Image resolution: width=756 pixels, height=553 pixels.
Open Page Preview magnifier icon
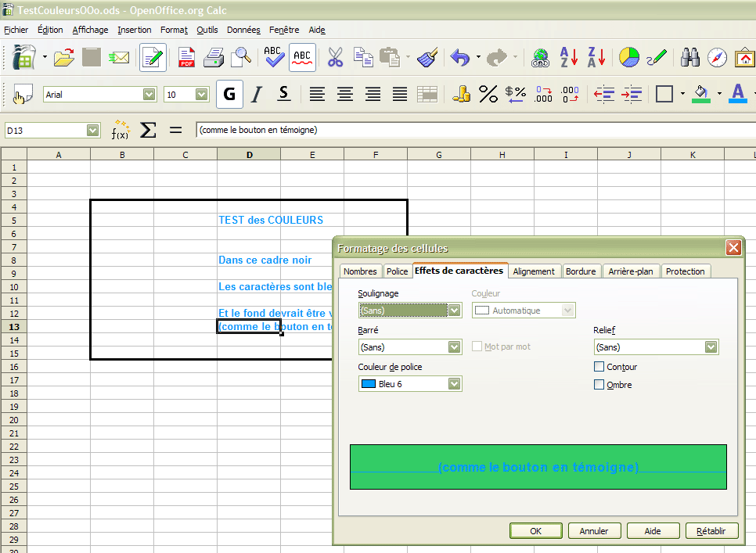(241, 58)
